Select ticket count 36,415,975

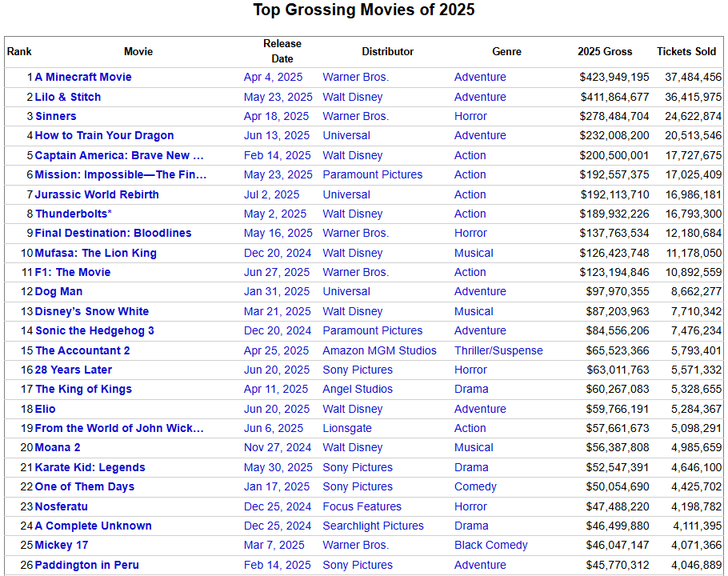(x=693, y=97)
